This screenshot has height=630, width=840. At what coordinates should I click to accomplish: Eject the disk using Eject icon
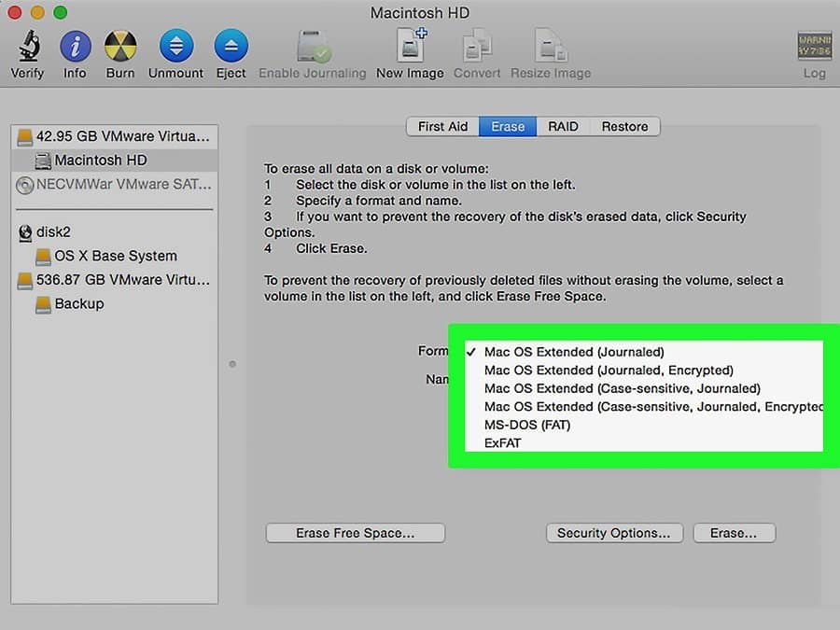pyautogui.click(x=231, y=46)
